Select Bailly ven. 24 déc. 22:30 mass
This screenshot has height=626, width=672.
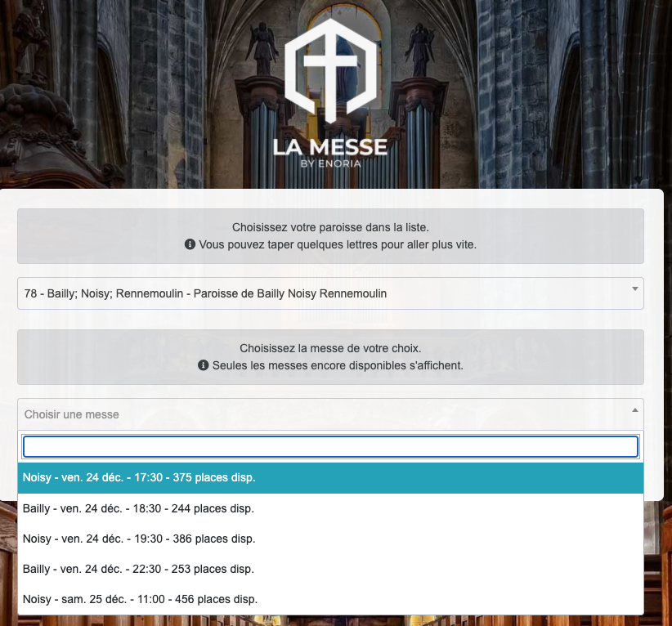tap(330, 569)
